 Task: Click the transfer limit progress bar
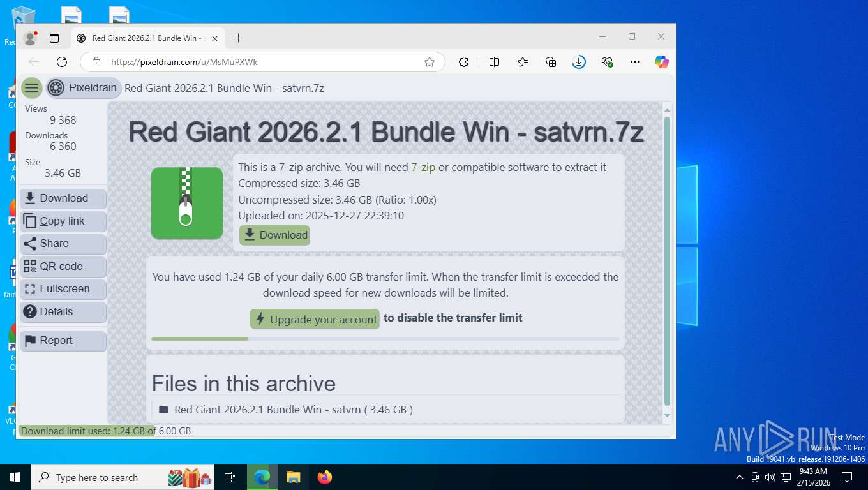tap(385, 339)
